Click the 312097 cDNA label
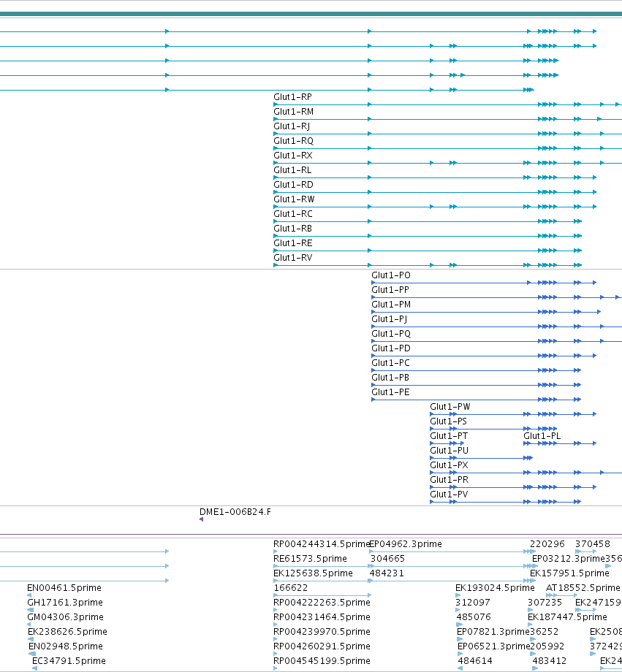This screenshot has width=622, height=672. [x=473, y=602]
